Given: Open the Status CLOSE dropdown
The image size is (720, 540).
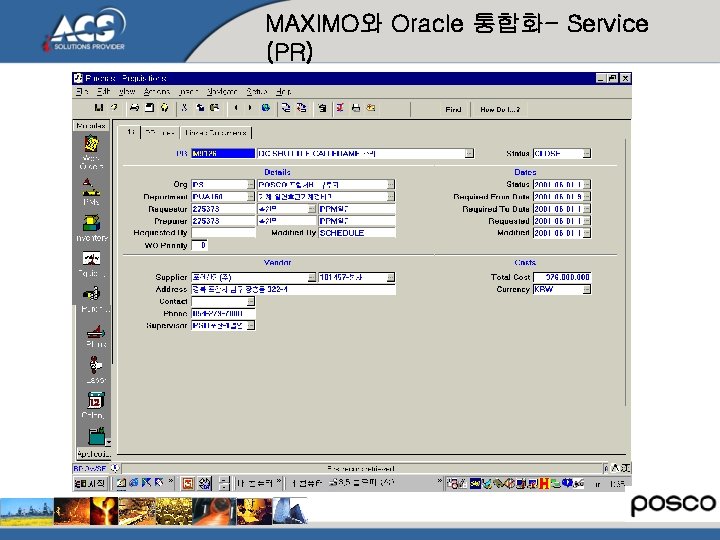Looking at the screenshot, I should point(586,153).
